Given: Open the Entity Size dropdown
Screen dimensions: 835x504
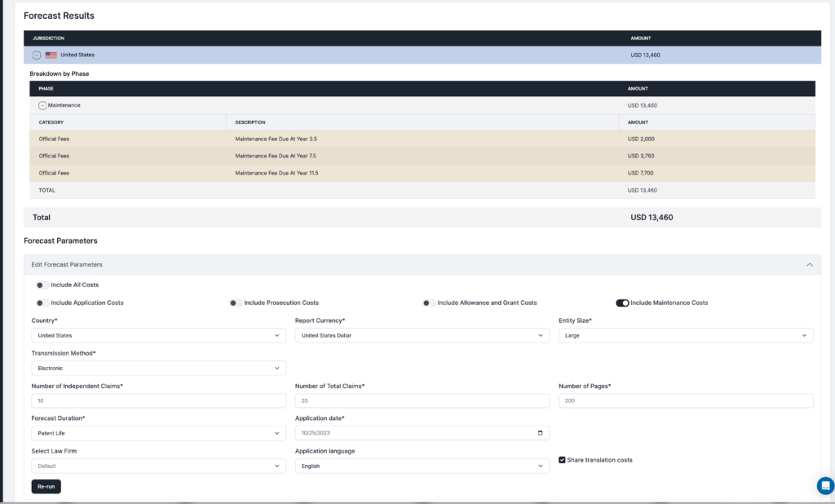Looking at the screenshot, I should pyautogui.click(x=686, y=336).
